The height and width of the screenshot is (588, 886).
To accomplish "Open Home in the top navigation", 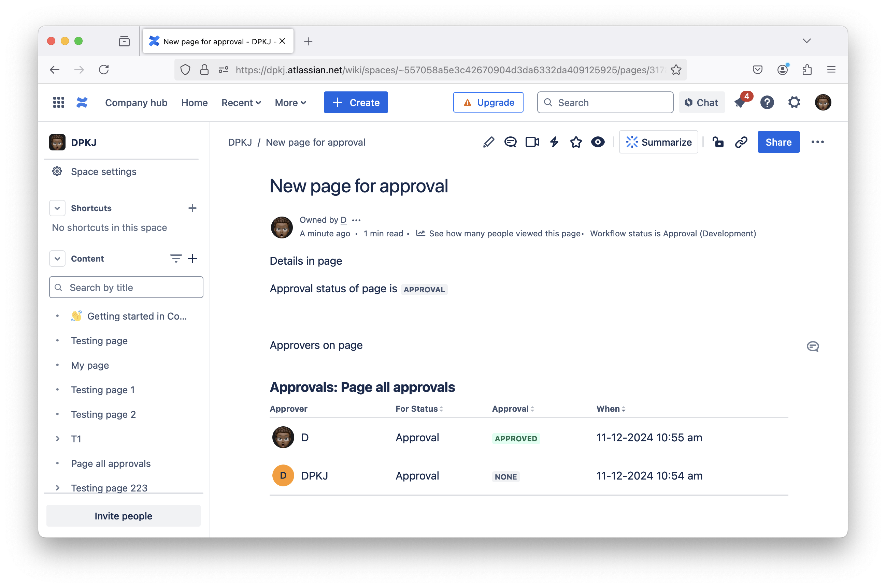I will [194, 102].
